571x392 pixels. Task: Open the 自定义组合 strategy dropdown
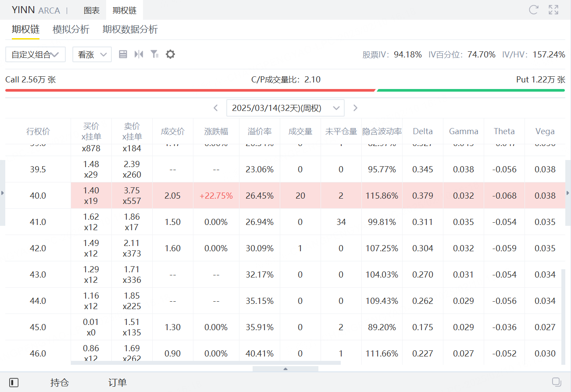[x=36, y=54]
